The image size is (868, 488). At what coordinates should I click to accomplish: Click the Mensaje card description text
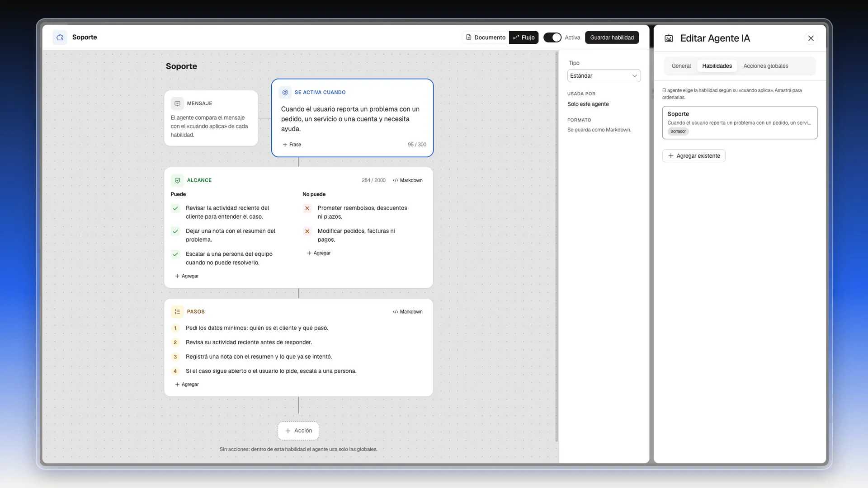pyautogui.click(x=209, y=127)
